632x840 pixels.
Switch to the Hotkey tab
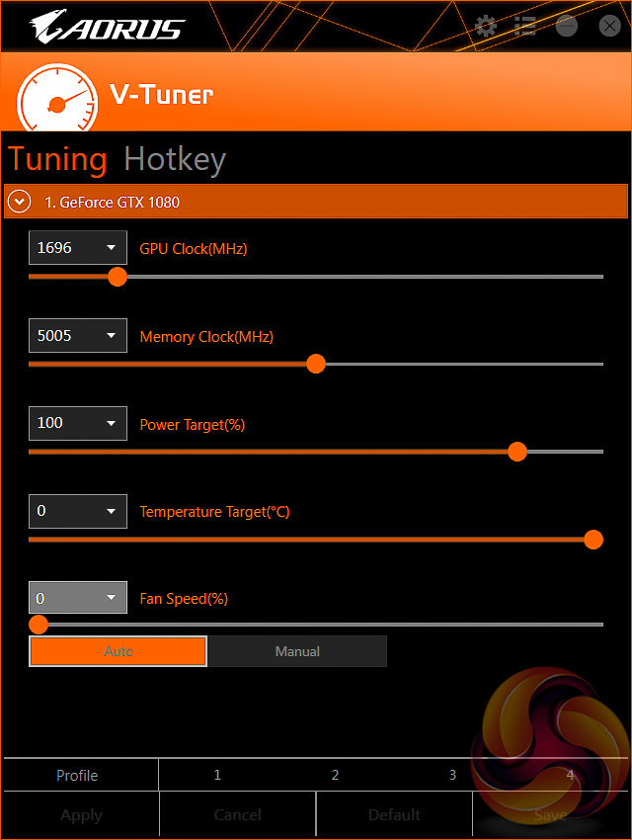(175, 159)
